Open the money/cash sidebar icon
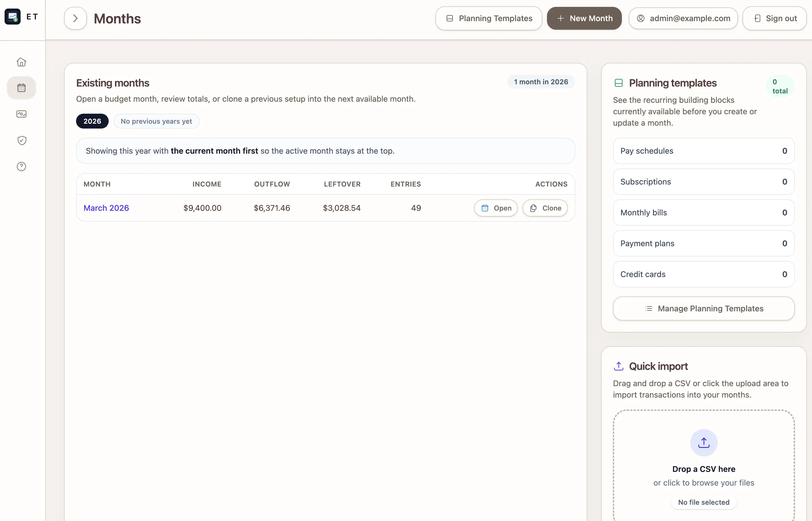 [x=21, y=114]
